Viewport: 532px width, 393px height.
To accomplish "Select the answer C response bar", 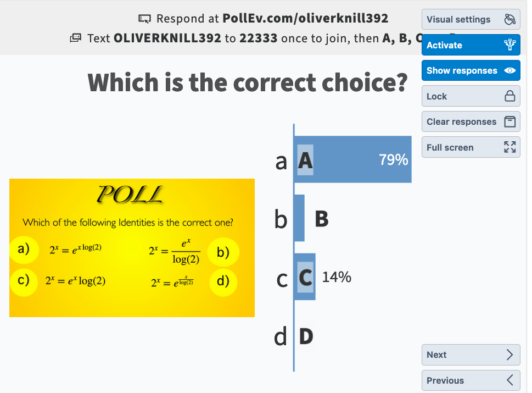I will pos(305,276).
